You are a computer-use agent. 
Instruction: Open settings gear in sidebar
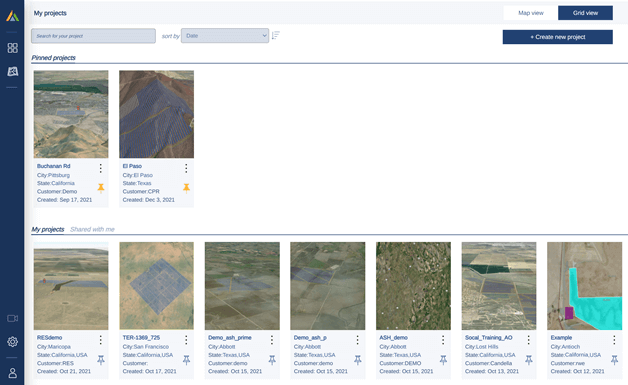pyautogui.click(x=12, y=342)
